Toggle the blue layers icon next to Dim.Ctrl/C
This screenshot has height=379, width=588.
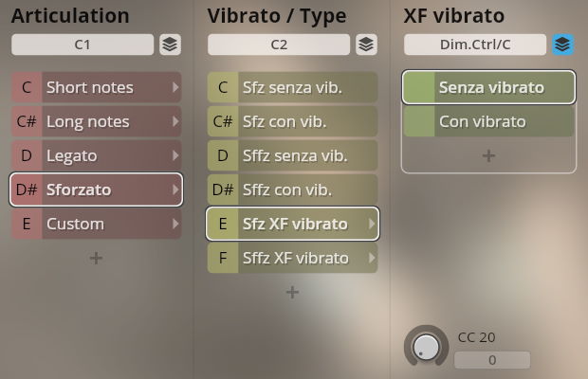(x=563, y=45)
